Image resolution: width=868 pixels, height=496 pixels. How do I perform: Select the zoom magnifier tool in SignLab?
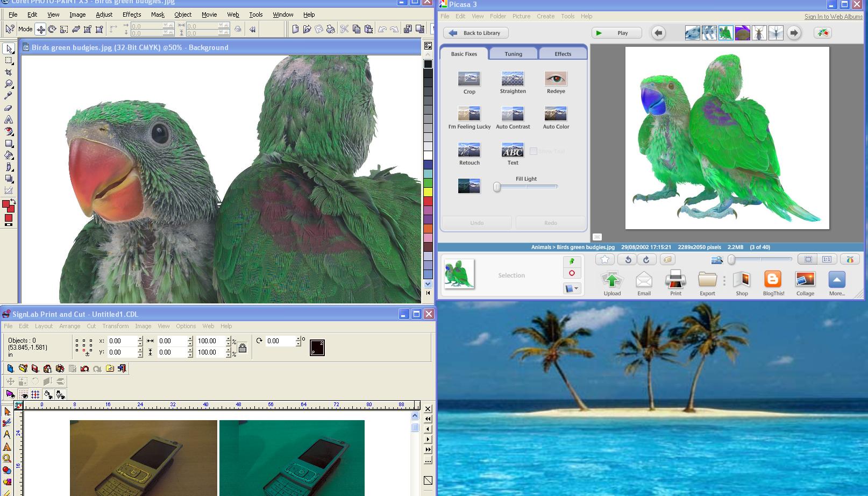pos(7,458)
